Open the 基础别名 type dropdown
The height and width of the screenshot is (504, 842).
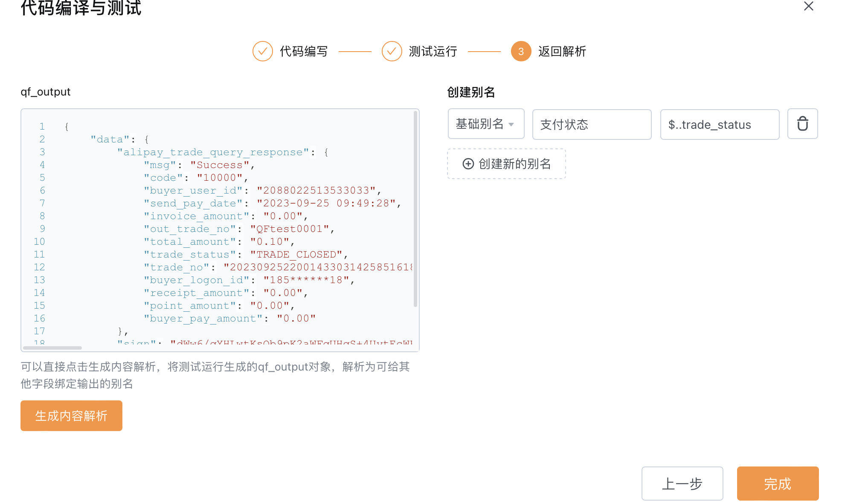pos(486,124)
